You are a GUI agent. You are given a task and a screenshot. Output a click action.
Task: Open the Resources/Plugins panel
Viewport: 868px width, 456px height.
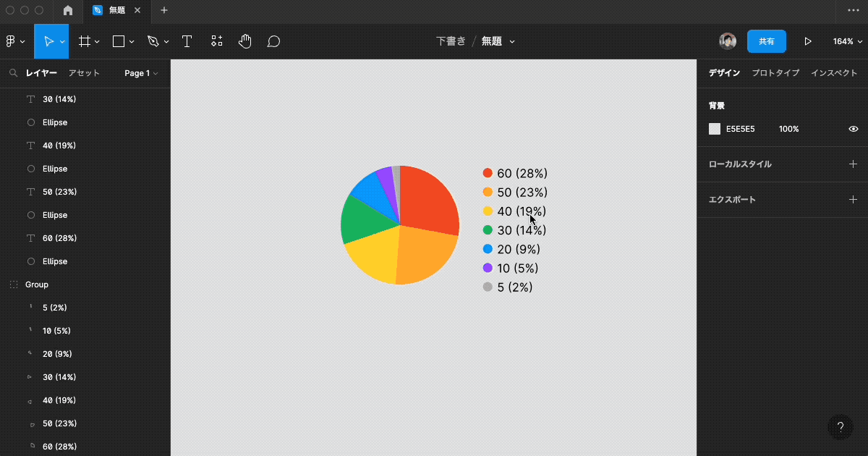[x=216, y=41]
